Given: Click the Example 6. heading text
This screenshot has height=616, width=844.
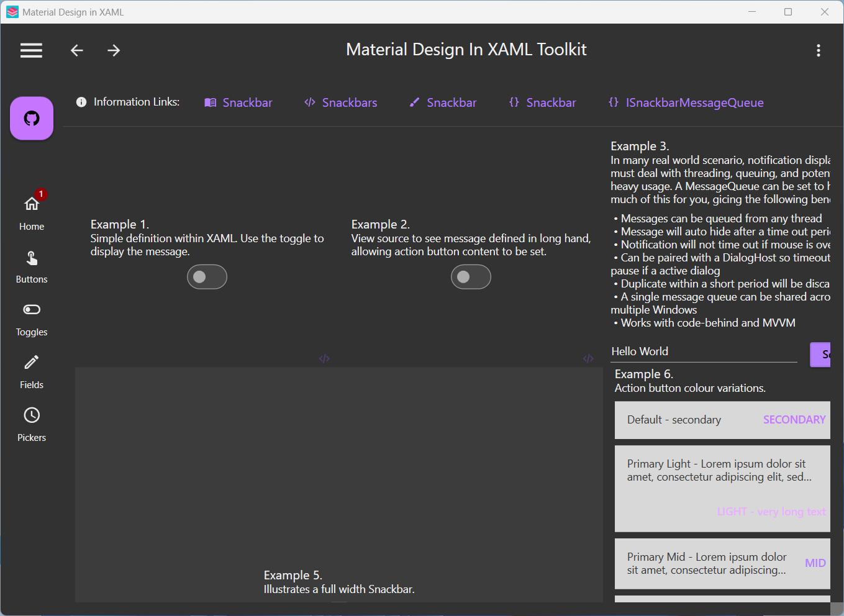Looking at the screenshot, I should [644, 374].
